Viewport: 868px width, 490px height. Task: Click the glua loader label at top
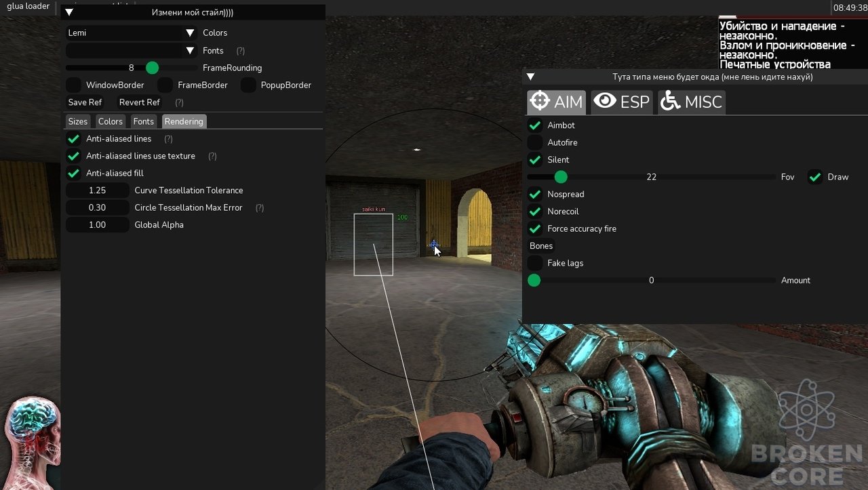point(28,6)
